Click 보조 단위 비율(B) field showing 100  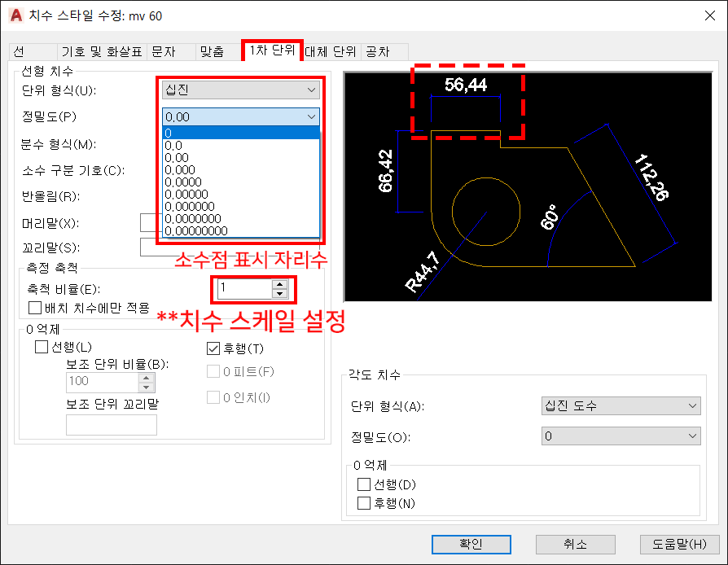pyautogui.click(x=102, y=382)
